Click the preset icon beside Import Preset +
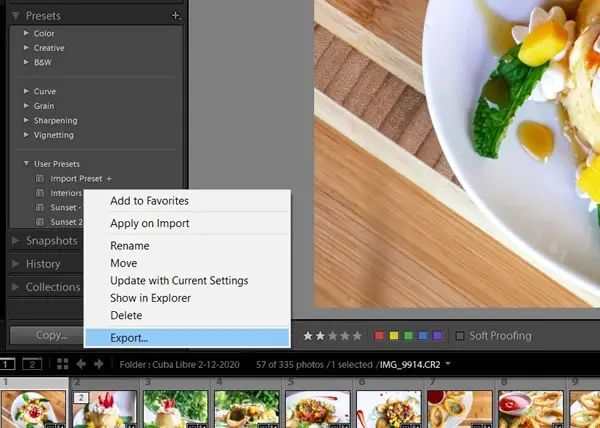This screenshot has height=428, width=600. (40, 179)
